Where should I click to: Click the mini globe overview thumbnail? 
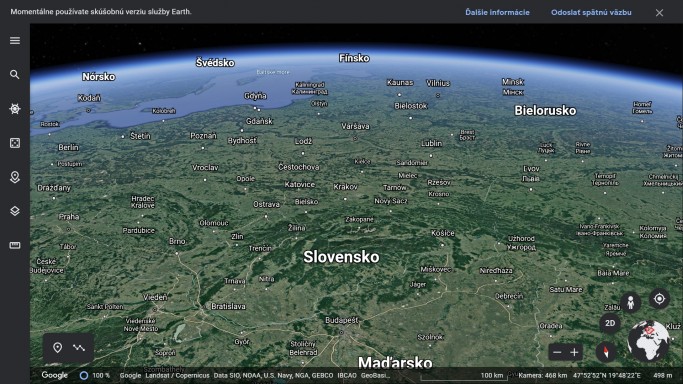648,341
